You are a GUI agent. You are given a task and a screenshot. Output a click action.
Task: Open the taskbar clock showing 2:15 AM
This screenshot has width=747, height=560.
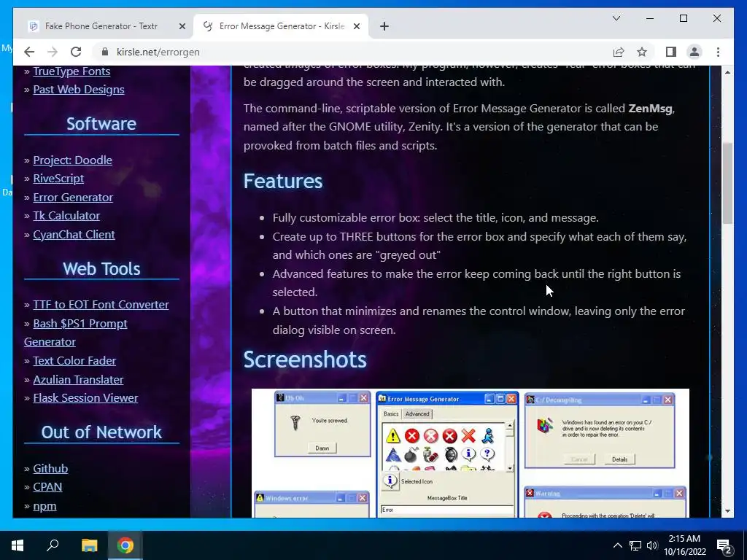(684, 545)
